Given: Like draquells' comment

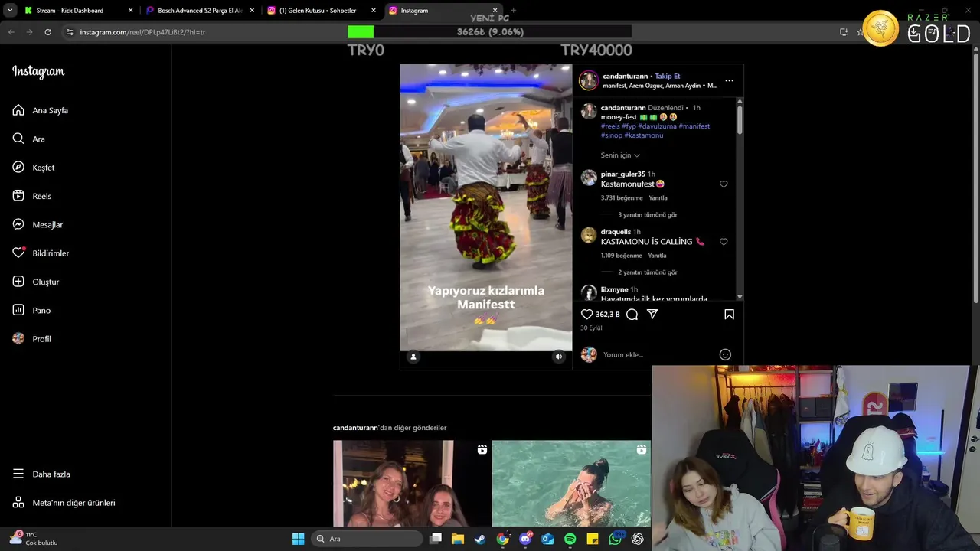Looking at the screenshot, I should point(724,242).
